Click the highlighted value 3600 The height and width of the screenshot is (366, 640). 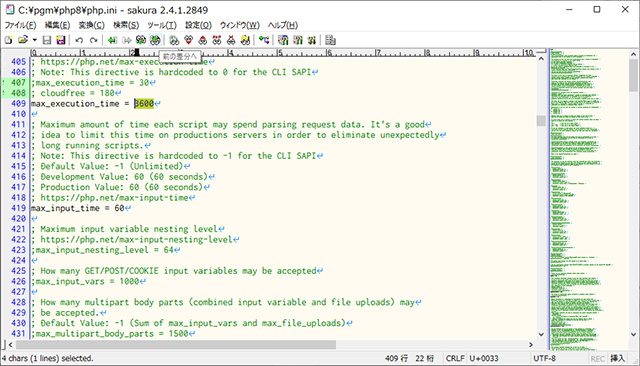(x=144, y=104)
